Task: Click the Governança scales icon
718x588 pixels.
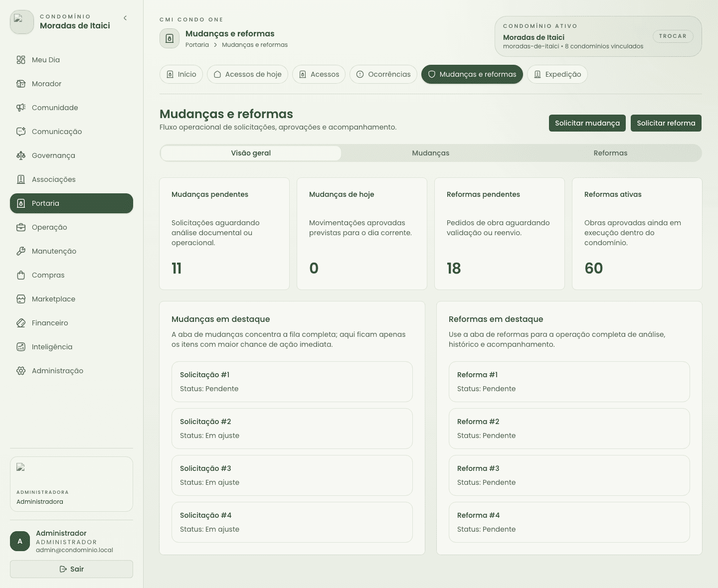Action: pyautogui.click(x=21, y=155)
